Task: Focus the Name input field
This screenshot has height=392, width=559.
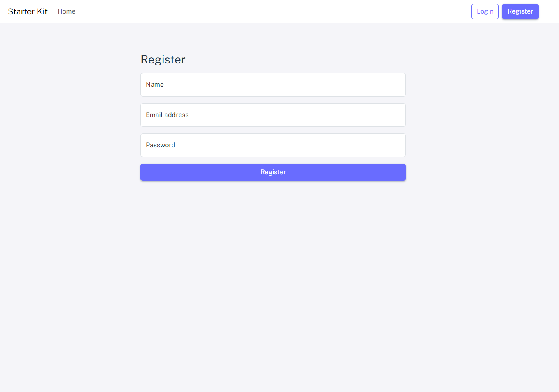Action: 273,85
